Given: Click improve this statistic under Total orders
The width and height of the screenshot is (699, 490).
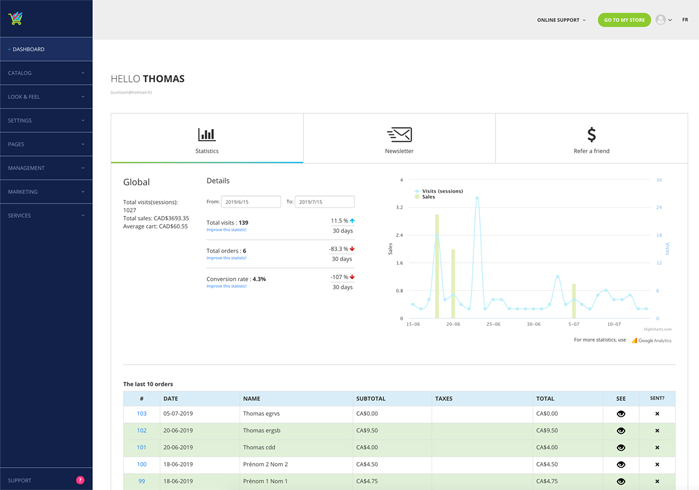Looking at the screenshot, I should 226,258.
